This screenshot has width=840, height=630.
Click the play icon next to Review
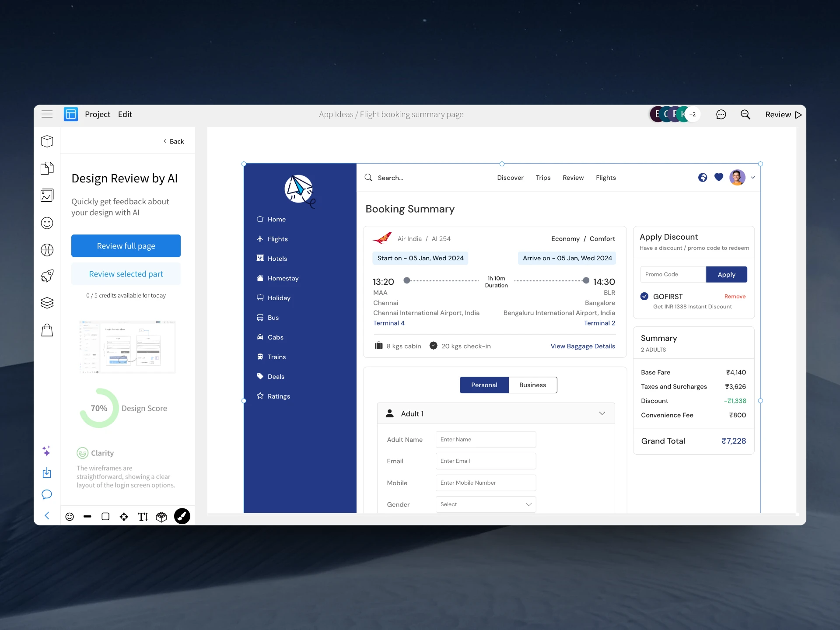click(x=798, y=115)
